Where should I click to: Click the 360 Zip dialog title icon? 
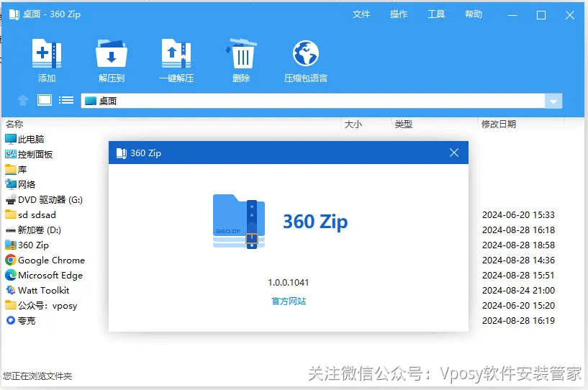pyautogui.click(x=122, y=153)
